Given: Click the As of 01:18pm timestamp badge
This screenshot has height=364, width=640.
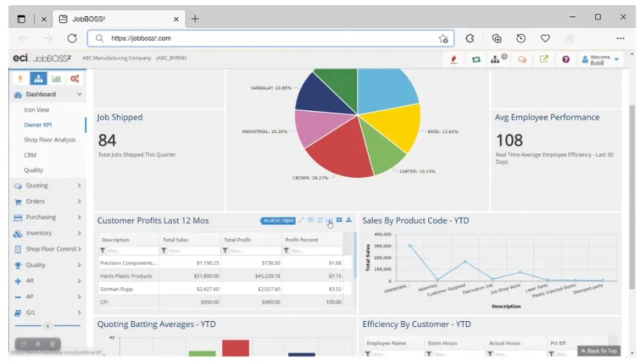Looking at the screenshot, I should (278, 220).
